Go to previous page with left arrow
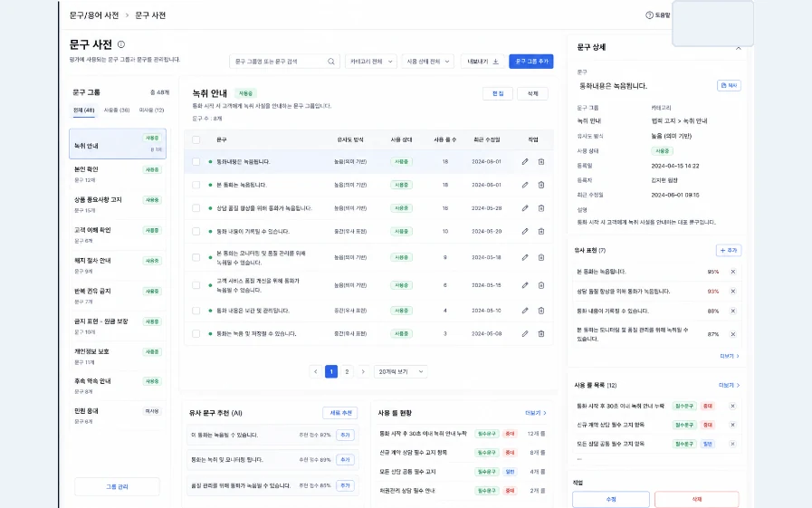The image size is (812, 508). point(315,372)
